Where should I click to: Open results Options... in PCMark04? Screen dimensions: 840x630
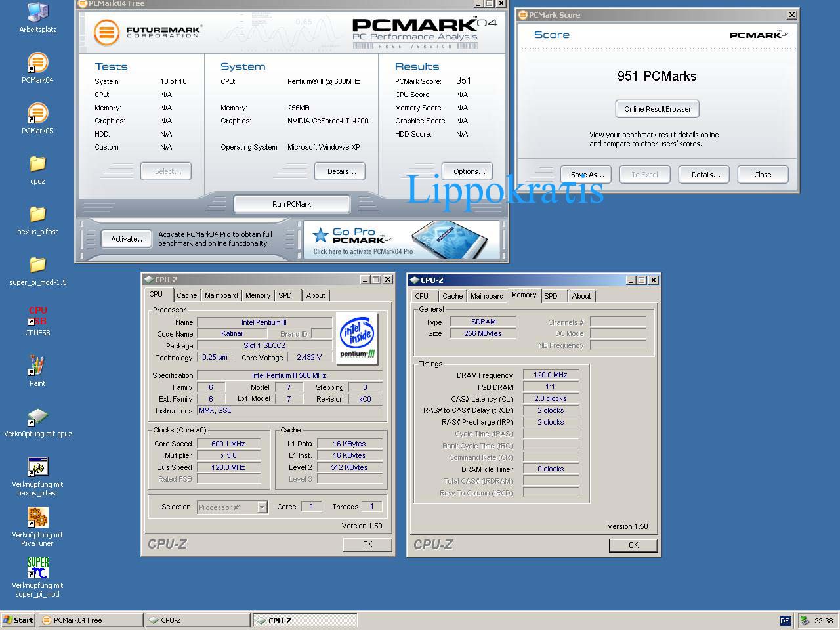(x=469, y=171)
